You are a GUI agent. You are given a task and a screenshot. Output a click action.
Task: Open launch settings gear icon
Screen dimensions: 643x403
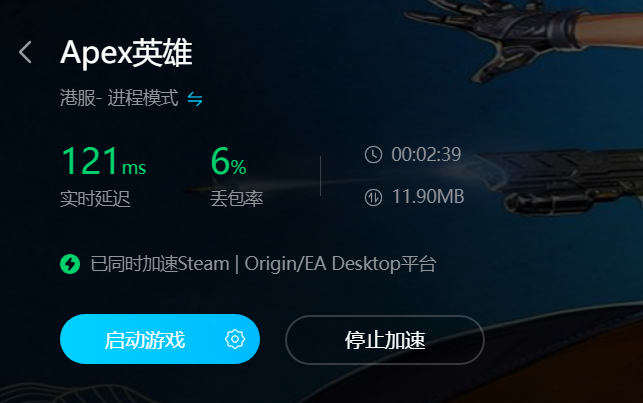click(235, 339)
